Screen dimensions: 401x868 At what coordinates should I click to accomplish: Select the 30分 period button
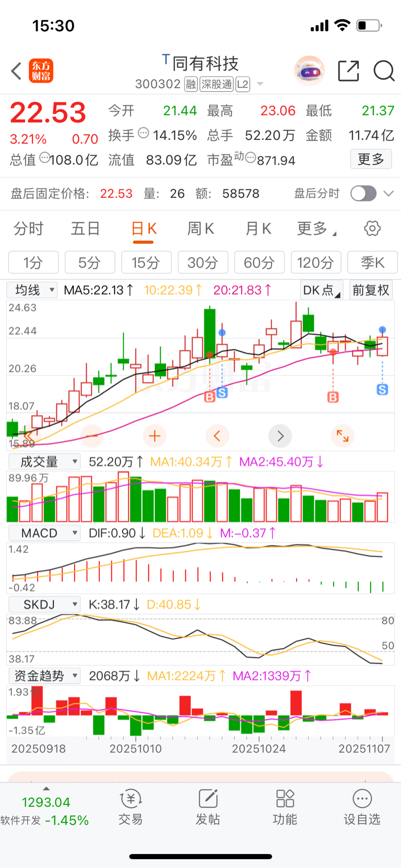coord(203,262)
